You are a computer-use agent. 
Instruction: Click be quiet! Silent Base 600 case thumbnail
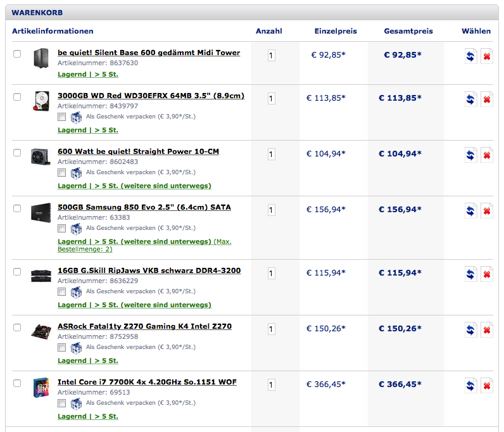(41, 58)
